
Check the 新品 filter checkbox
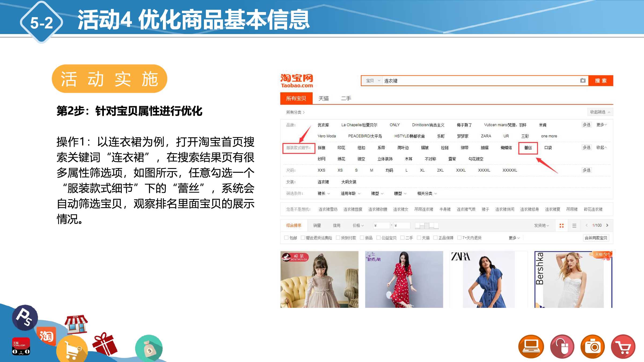point(362,238)
